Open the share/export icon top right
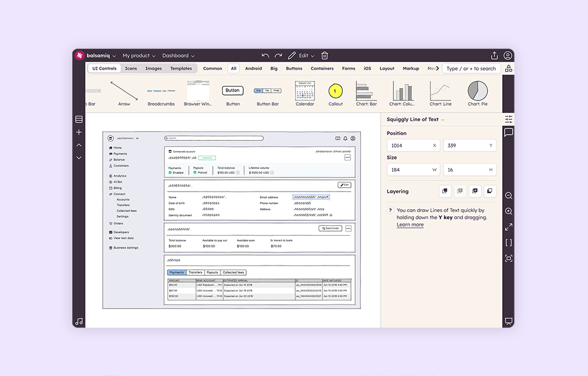 [x=495, y=55]
